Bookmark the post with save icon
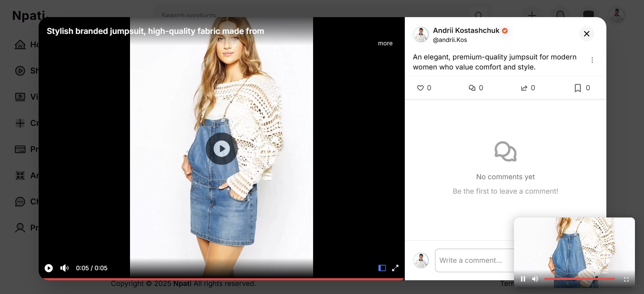This screenshot has width=644, height=294. click(578, 88)
